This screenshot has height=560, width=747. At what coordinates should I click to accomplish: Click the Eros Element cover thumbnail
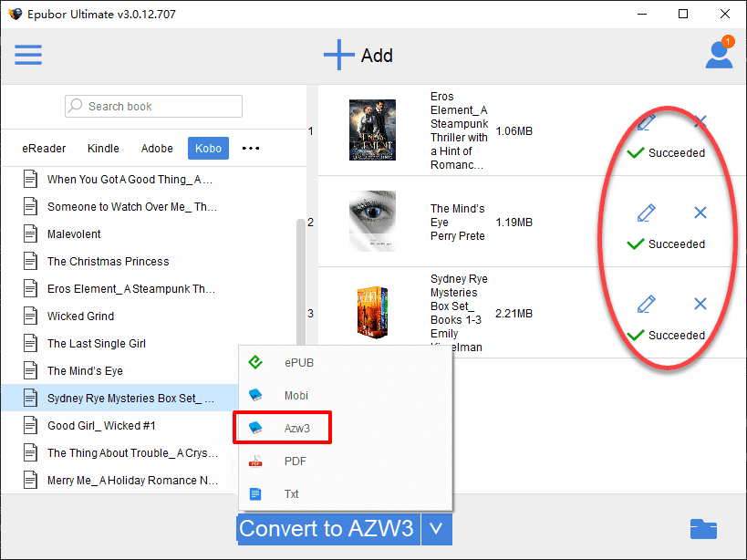pyautogui.click(x=372, y=130)
